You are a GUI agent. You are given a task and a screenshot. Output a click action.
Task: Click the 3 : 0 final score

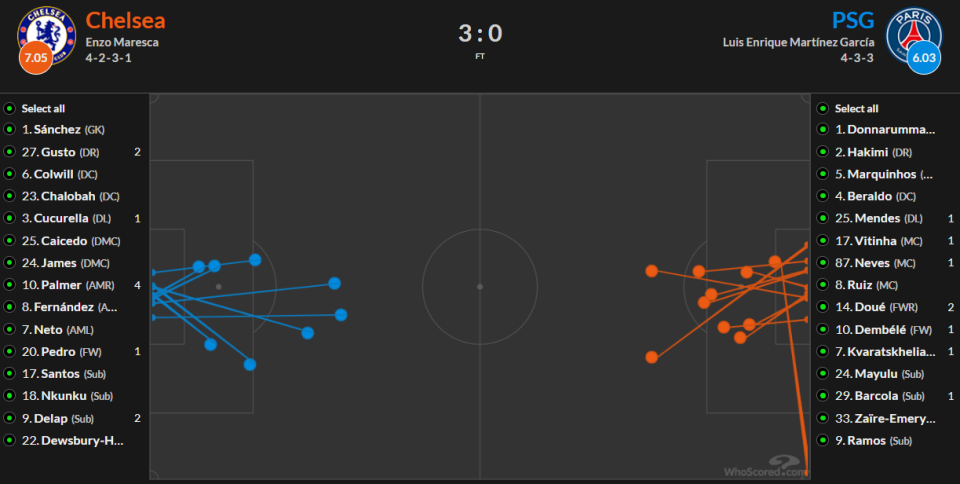(480, 33)
